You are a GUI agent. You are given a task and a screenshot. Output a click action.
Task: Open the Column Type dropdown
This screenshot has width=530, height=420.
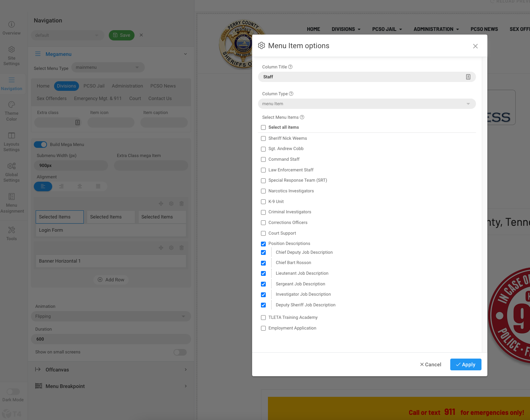367,104
